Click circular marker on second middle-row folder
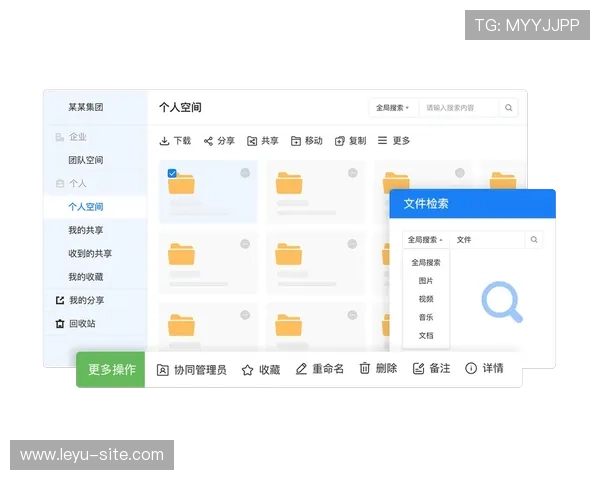 tap(352, 244)
